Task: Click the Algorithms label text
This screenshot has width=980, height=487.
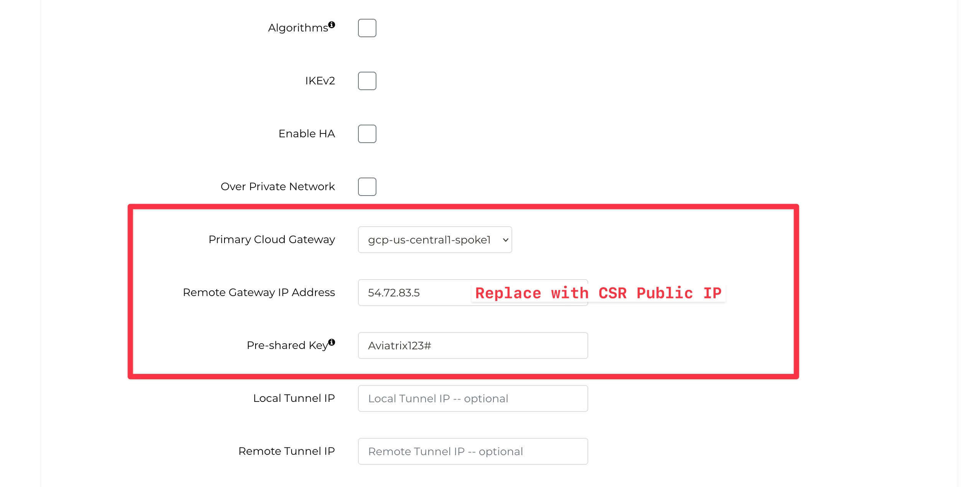Action: click(298, 28)
